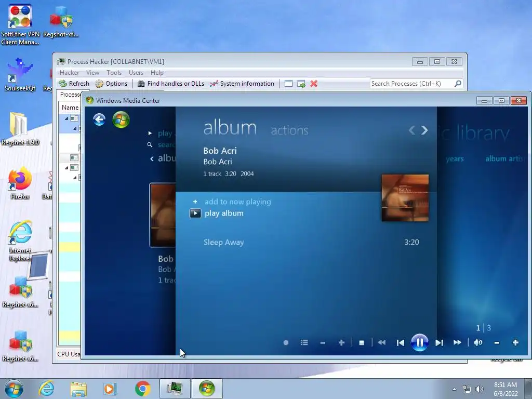Open the system volume tray icon
Screen dimensions: 532x399
coord(480,389)
